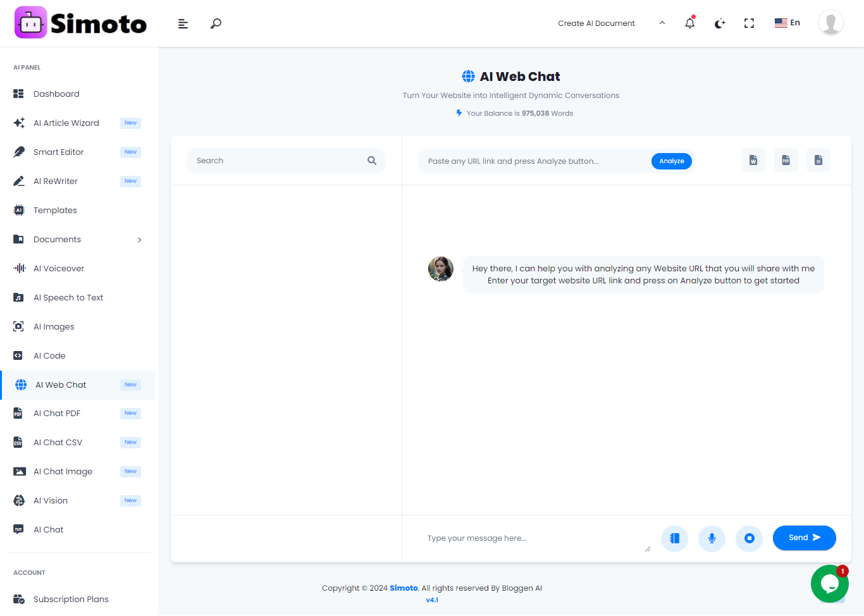Toggle dark mode moon icon
The height and width of the screenshot is (616, 864).
(720, 23)
